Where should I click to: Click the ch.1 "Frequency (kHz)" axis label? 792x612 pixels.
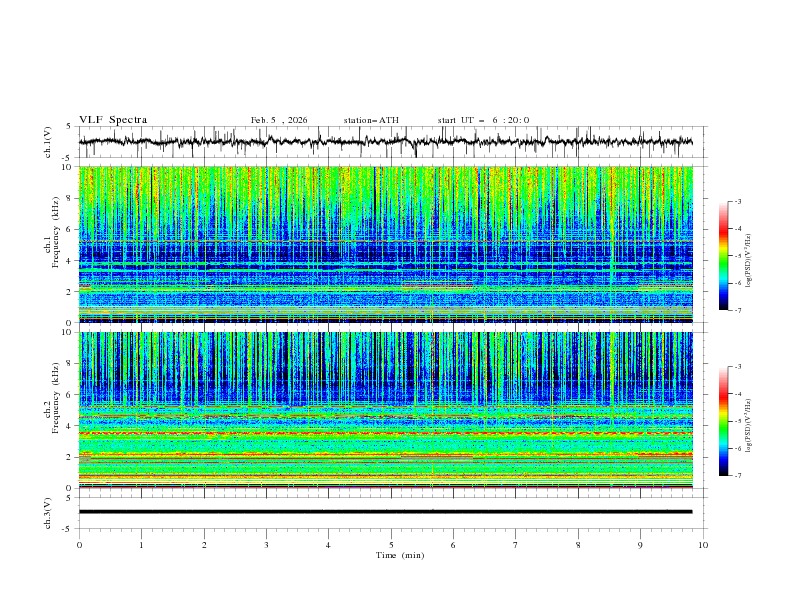click(55, 232)
